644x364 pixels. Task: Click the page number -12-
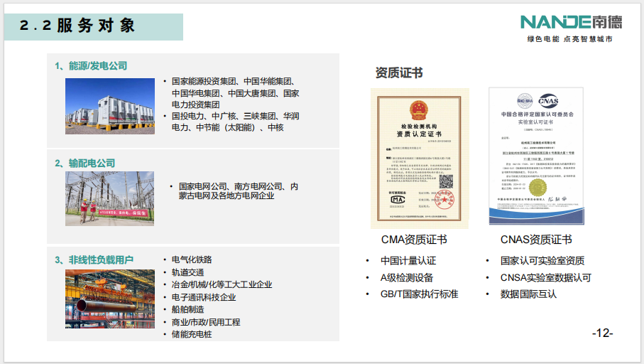pyautogui.click(x=602, y=333)
